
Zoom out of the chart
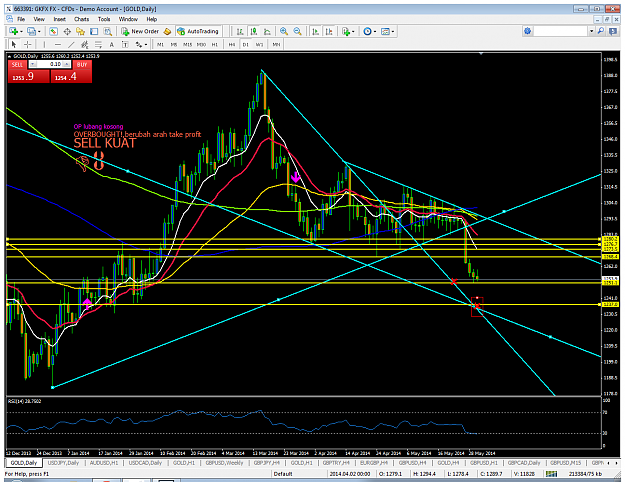297,31
